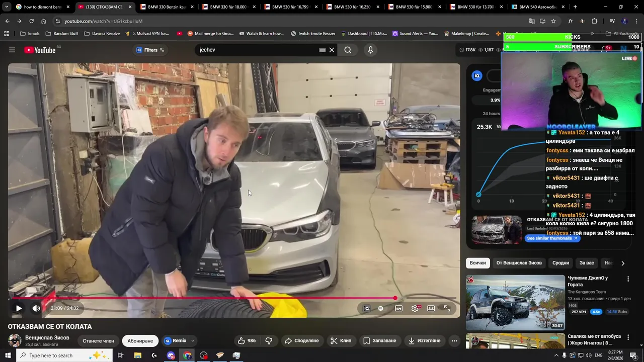This screenshot has height=362, width=644.
Task: Toggle subtitles/closed captions
Action: 398,308
